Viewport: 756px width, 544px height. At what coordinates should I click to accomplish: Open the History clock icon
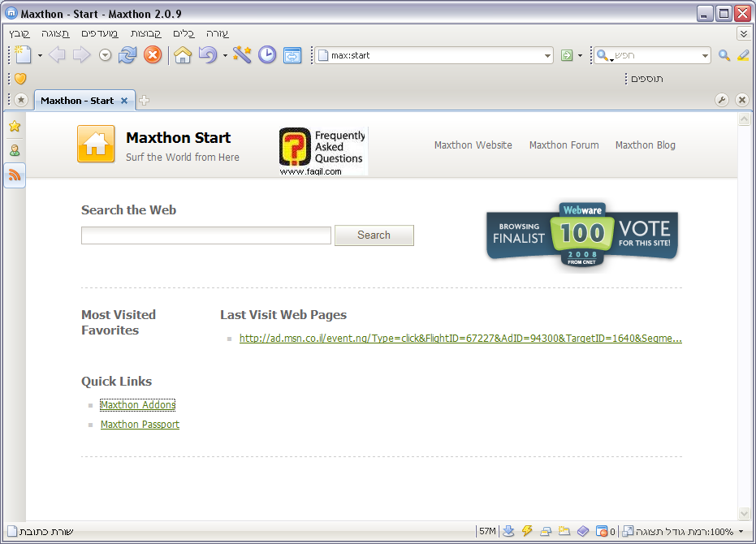[267, 55]
